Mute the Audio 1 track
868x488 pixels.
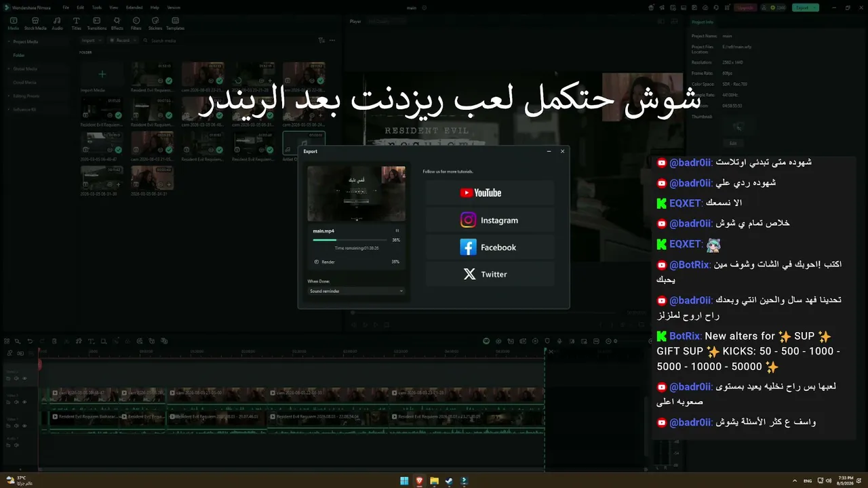pos(18,445)
